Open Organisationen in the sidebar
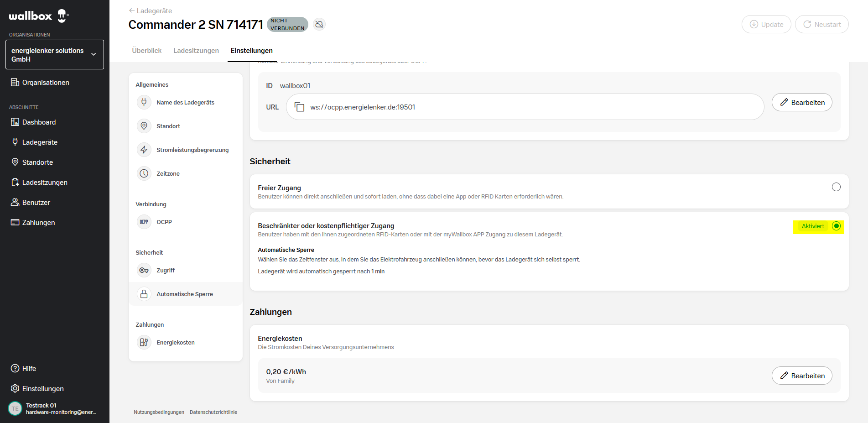The image size is (868, 423). pos(40,83)
